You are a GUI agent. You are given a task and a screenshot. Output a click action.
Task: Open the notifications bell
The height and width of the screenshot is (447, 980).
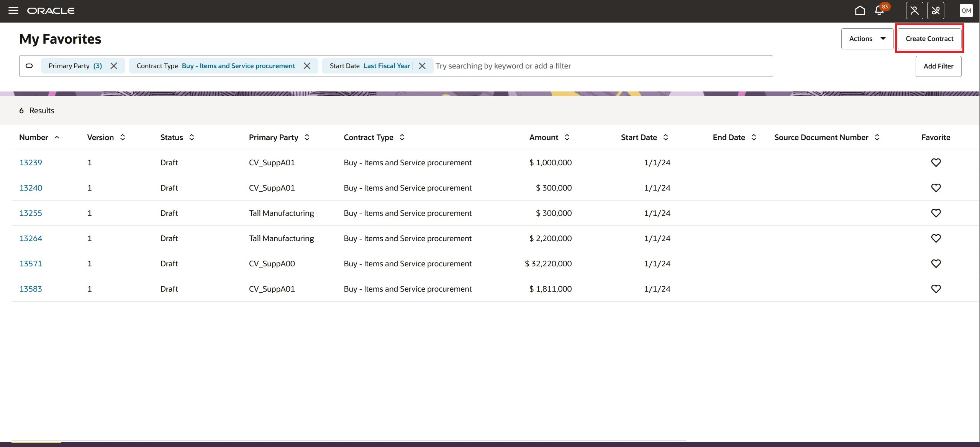[879, 11]
